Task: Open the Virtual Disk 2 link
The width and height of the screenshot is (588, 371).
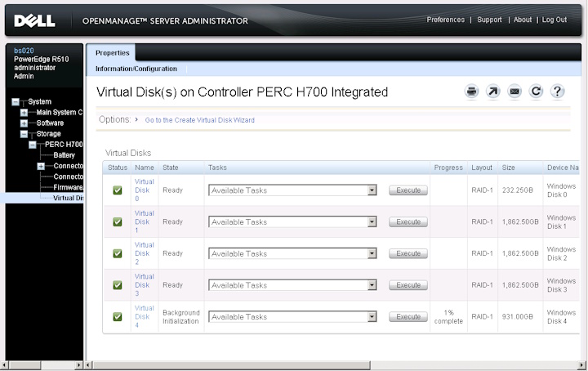Action: pos(144,253)
